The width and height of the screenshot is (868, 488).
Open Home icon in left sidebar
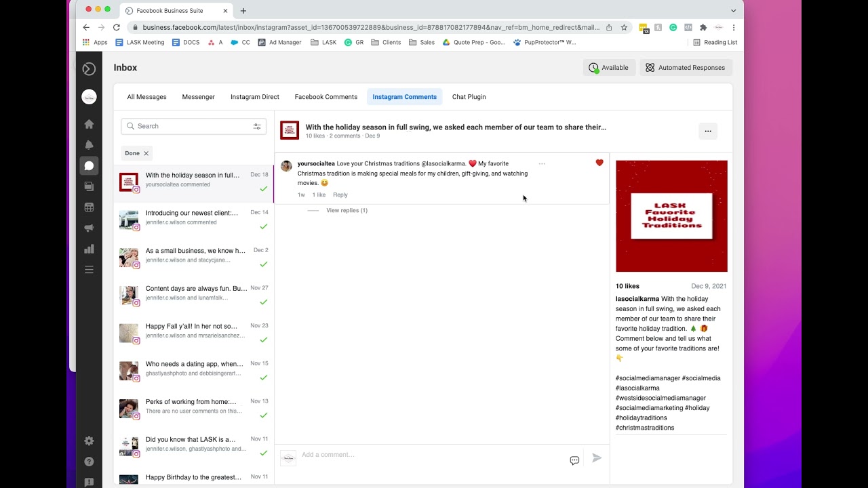(89, 124)
